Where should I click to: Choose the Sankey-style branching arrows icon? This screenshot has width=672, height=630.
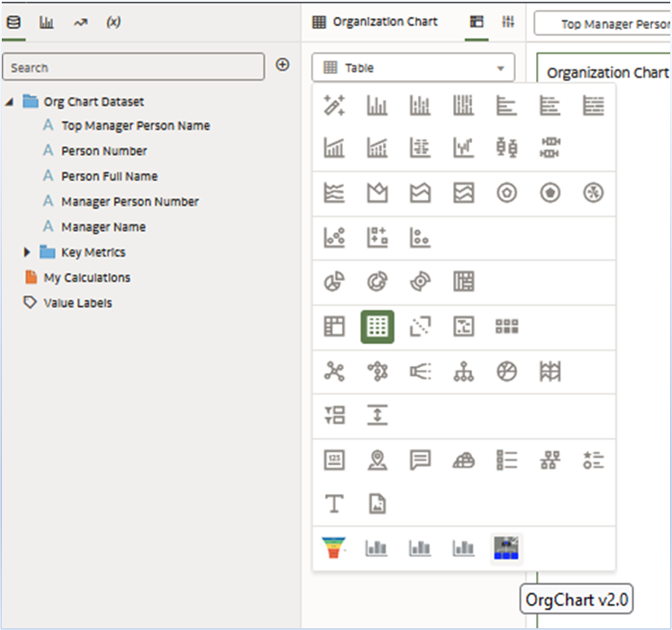(421, 371)
